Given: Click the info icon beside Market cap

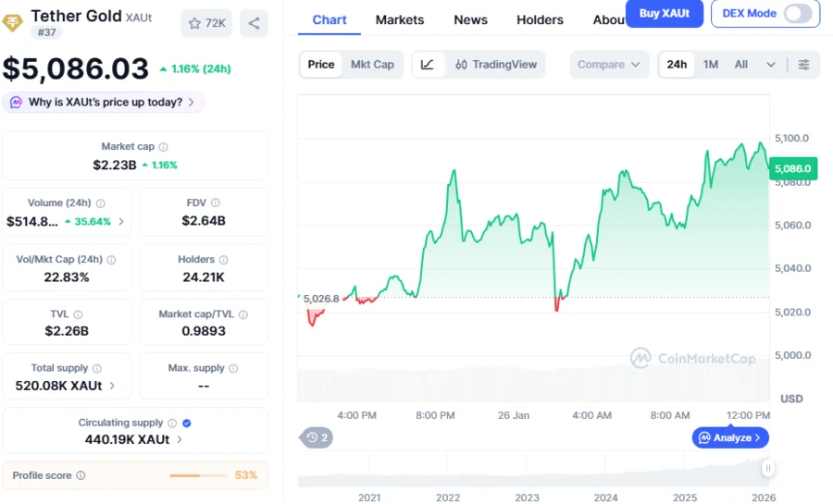Looking at the screenshot, I should pos(164,147).
